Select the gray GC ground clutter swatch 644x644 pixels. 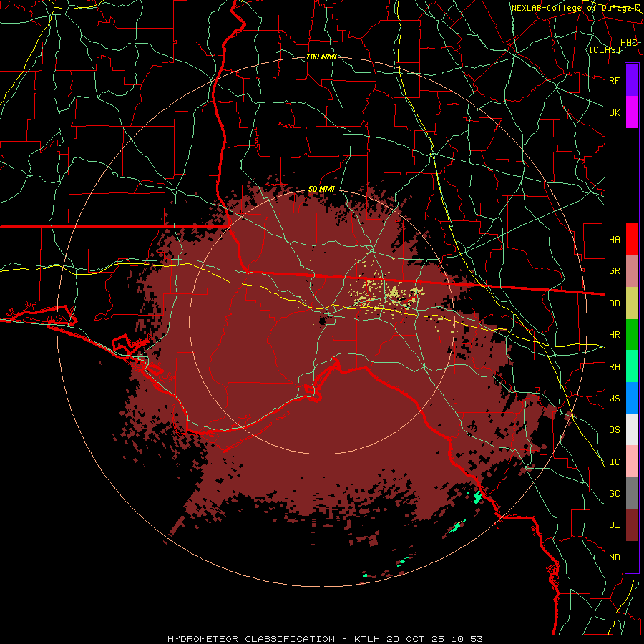[x=632, y=493]
